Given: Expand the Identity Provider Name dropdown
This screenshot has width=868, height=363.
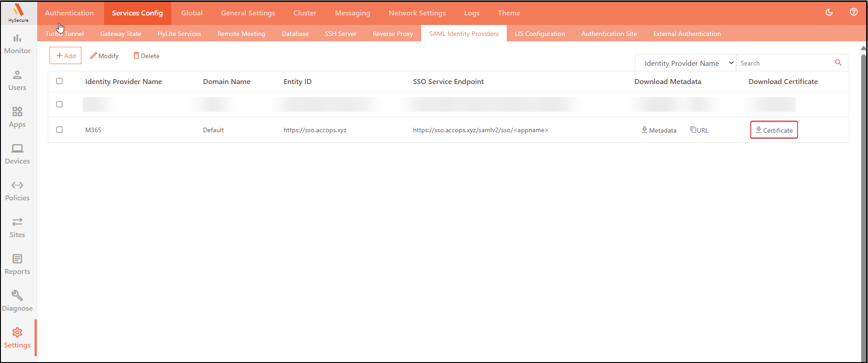Looking at the screenshot, I should [x=685, y=63].
